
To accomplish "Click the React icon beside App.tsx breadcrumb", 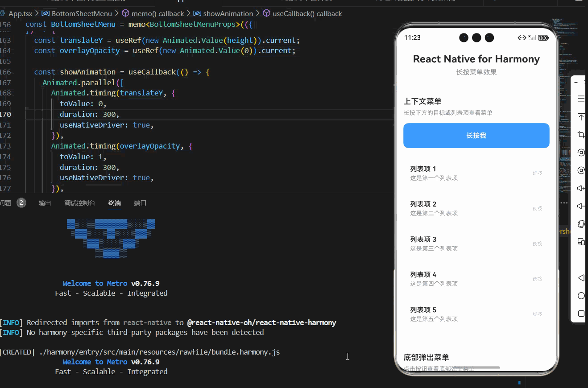I will tap(3, 13).
